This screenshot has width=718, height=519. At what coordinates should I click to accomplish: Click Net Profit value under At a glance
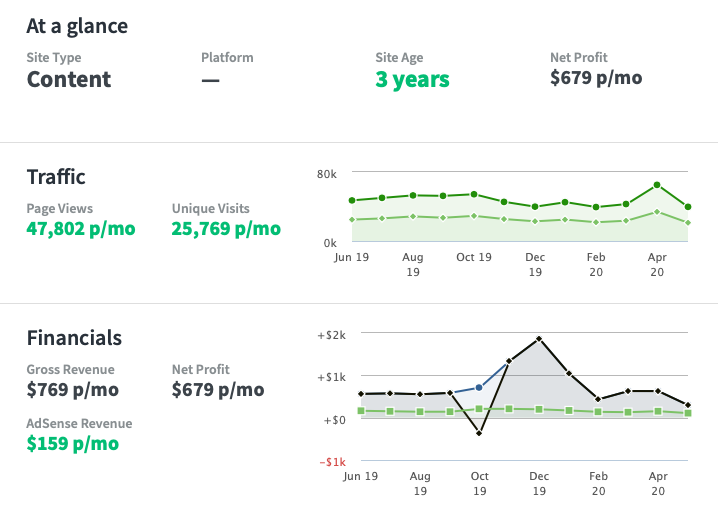(596, 78)
